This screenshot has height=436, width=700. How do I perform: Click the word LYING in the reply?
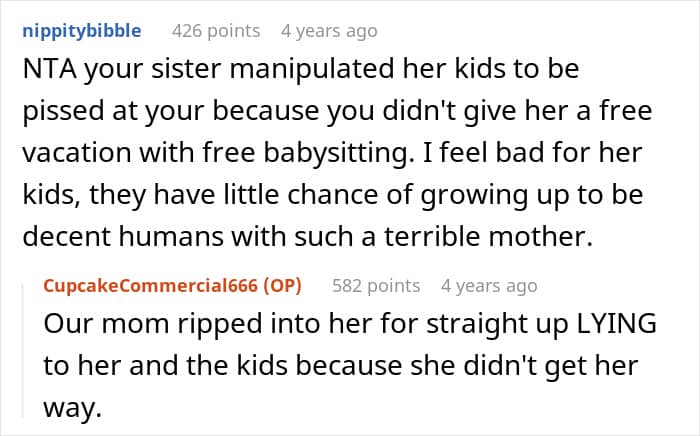617,324
